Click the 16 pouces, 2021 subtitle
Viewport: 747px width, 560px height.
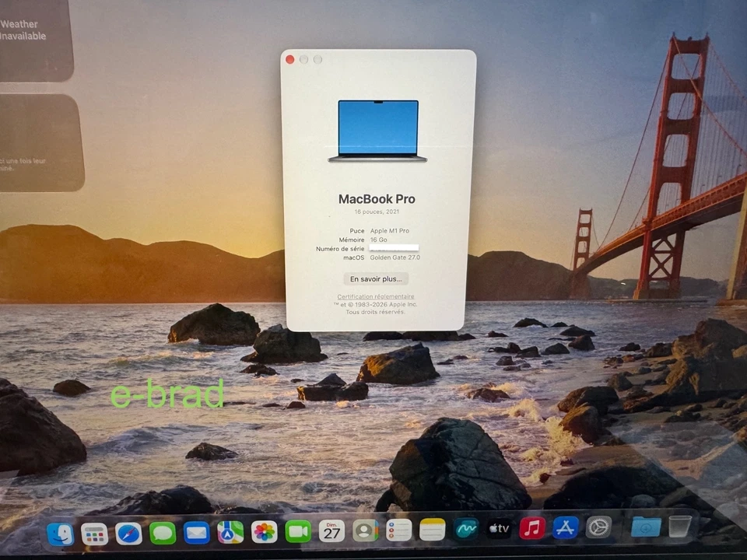[x=377, y=212]
